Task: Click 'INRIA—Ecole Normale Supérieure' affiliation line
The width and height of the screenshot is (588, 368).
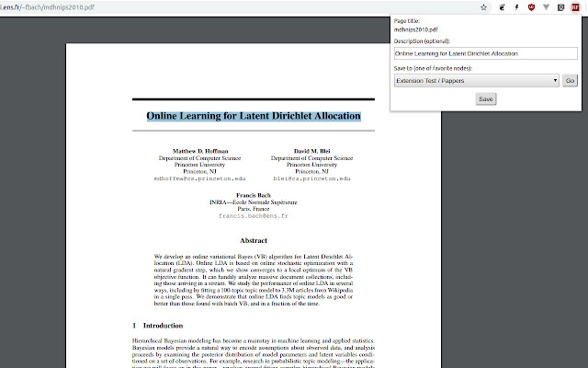Action: coord(254,202)
